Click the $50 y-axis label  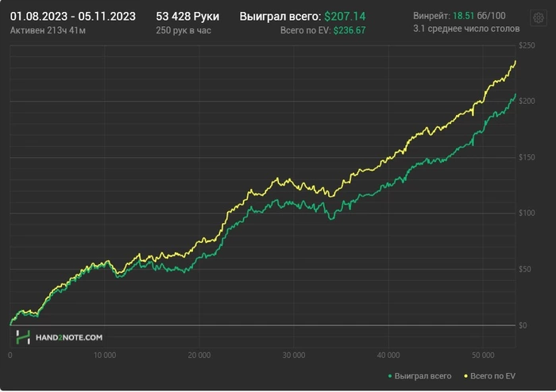coord(525,269)
